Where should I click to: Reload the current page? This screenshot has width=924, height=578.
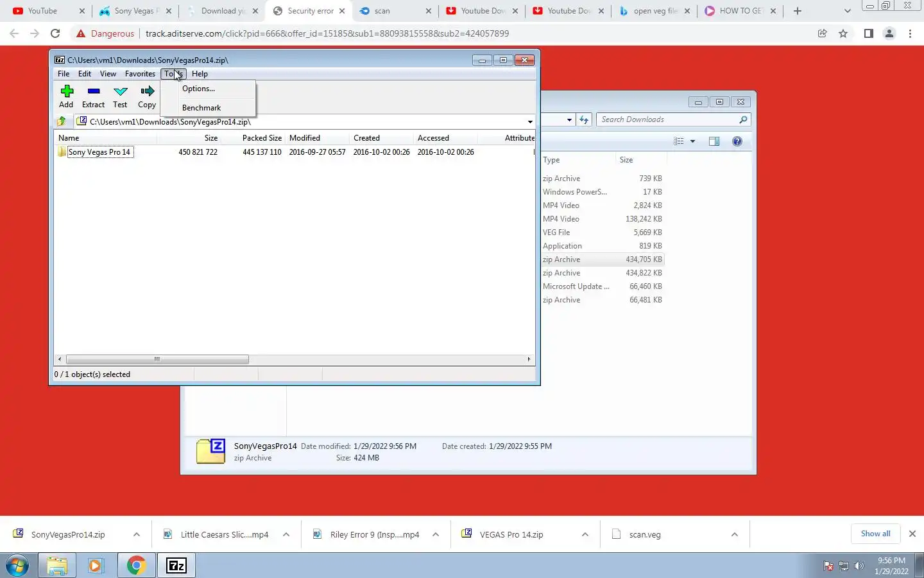55,33
